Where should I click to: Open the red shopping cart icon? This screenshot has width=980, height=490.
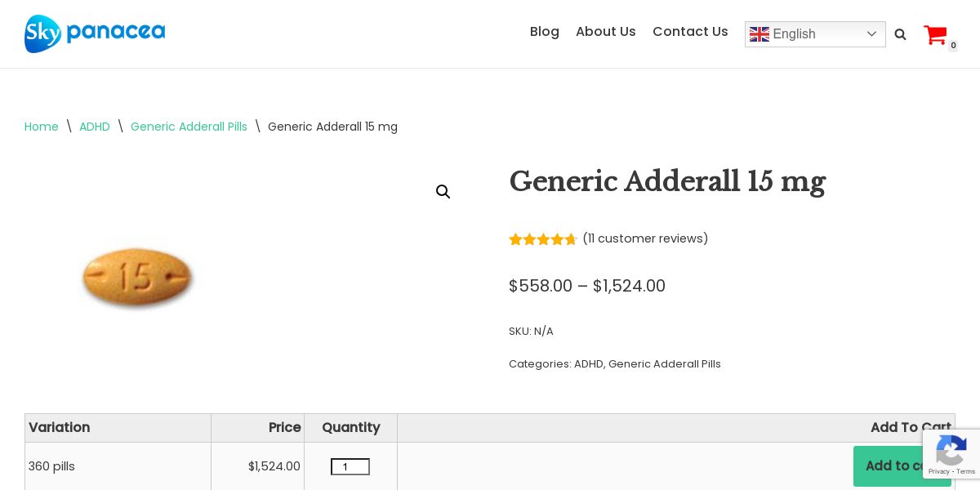(x=935, y=35)
